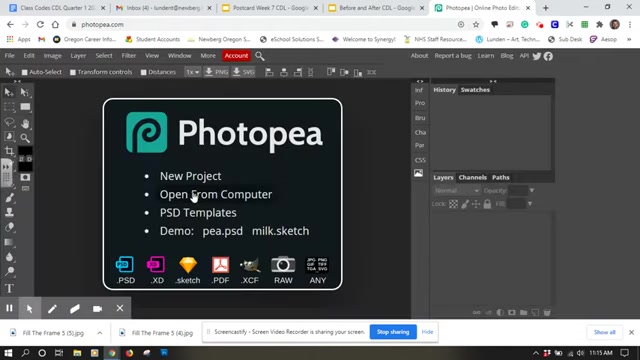Screen dimensions: 640x360
Task: Pause the Screencastify recording
Action: pyautogui.click(x=9, y=308)
